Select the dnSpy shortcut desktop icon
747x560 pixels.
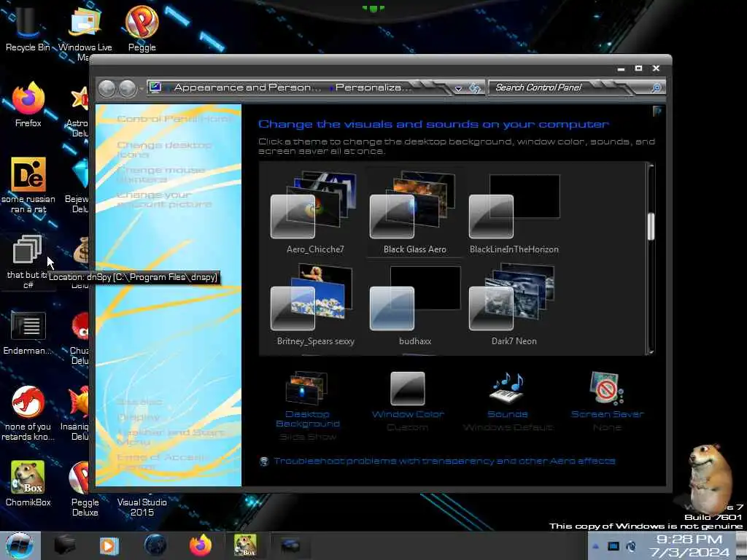28,262
